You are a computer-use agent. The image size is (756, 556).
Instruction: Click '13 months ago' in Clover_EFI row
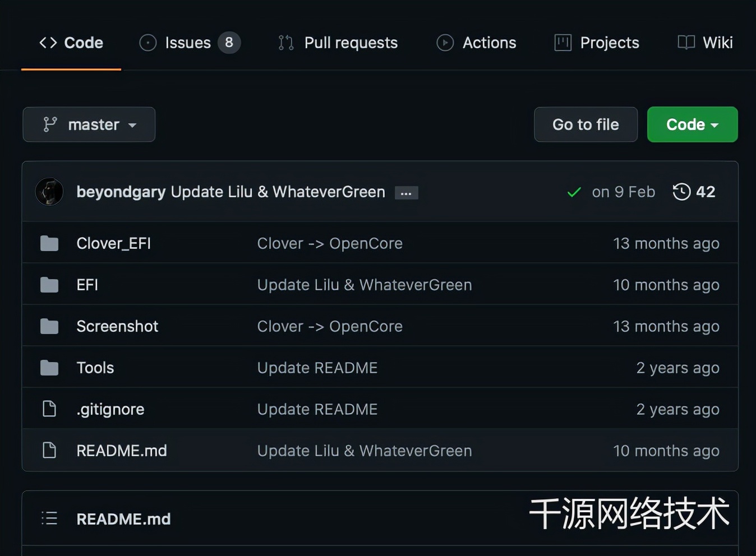point(666,243)
